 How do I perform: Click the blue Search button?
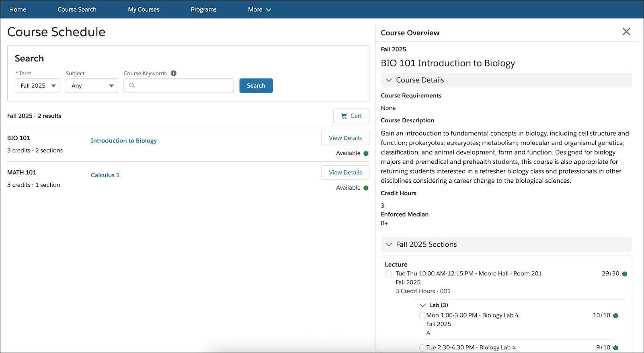[256, 86]
